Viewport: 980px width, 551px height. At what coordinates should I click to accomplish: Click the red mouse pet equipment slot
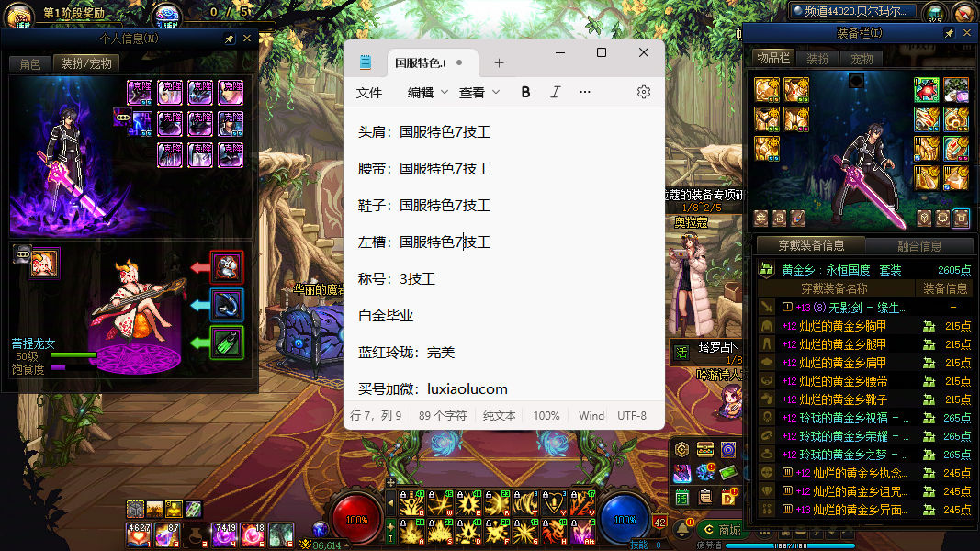click(x=227, y=267)
